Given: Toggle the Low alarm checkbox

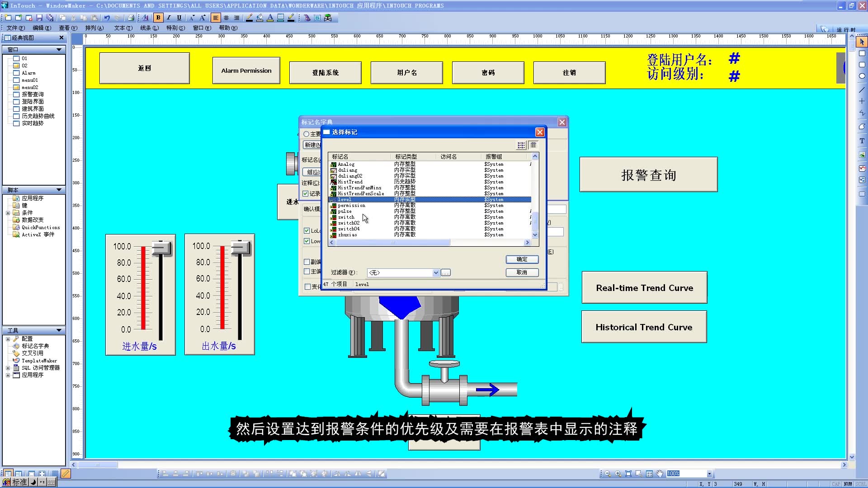Looking at the screenshot, I should click(307, 241).
